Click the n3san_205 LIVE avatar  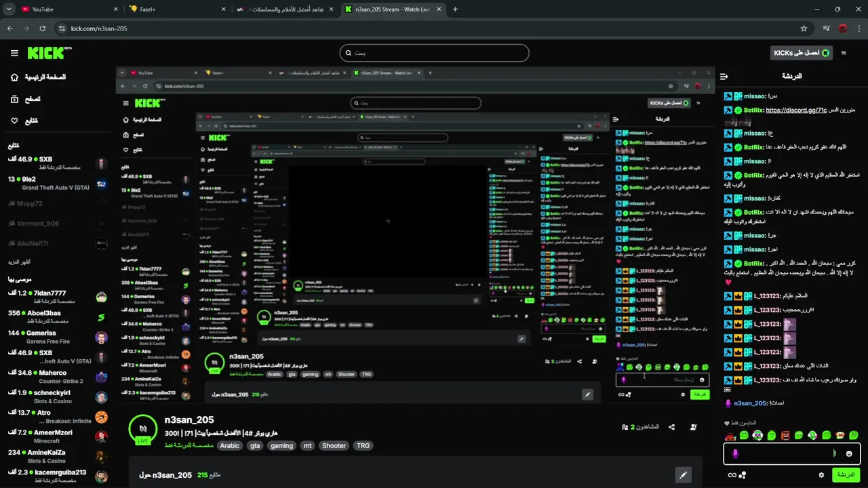(142, 428)
